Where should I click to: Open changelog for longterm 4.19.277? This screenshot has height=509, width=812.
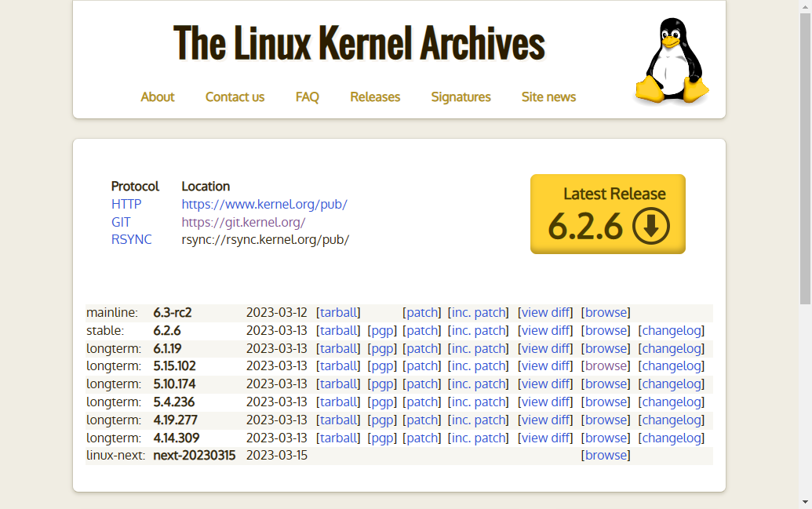671,420
